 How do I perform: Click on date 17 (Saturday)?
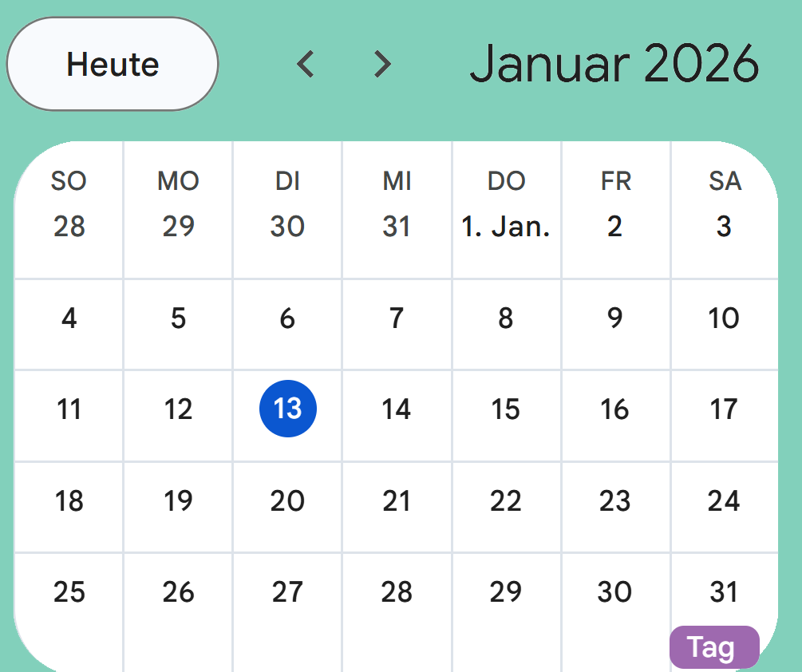click(x=724, y=409)
